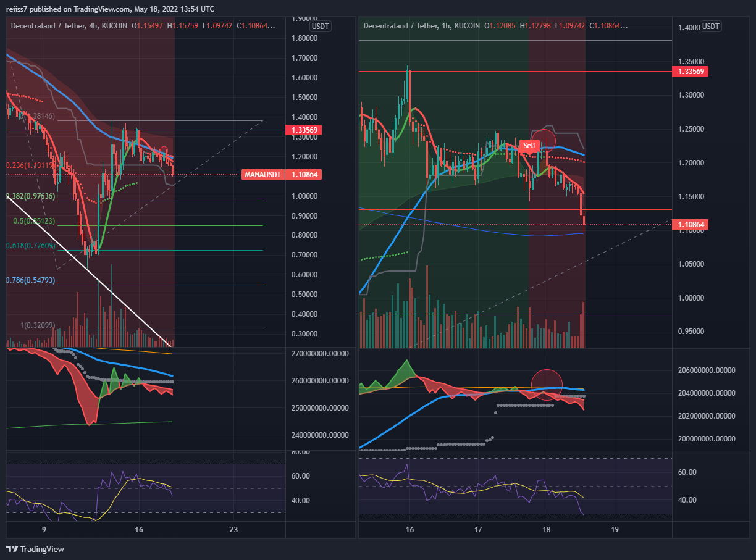Click the red 1.33569 label on 1h chart axis
This screenshot has width=756, height=560.
pos(691,72)
